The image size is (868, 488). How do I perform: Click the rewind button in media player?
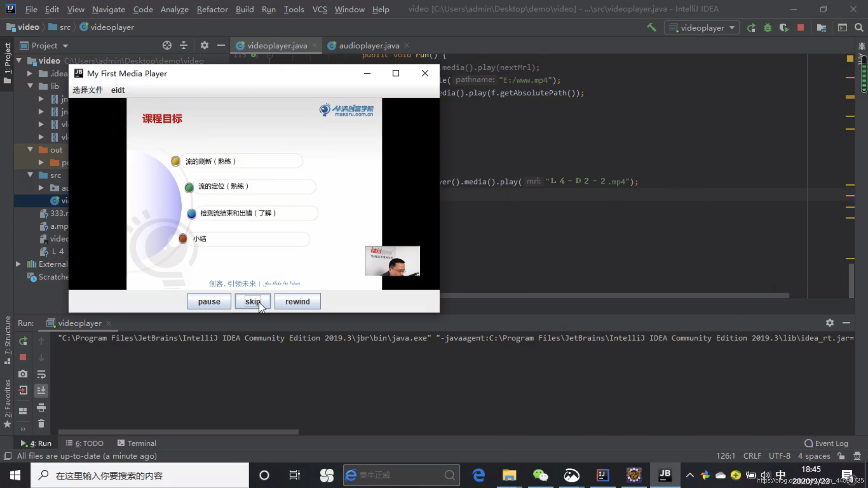coord(298,301)
